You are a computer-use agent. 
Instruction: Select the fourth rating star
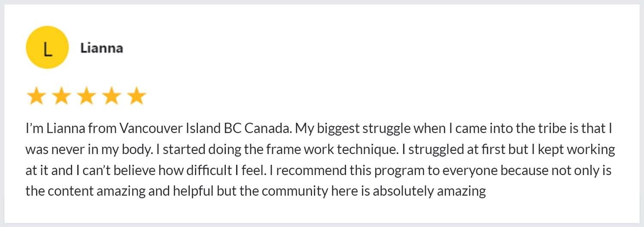point(112,96)
